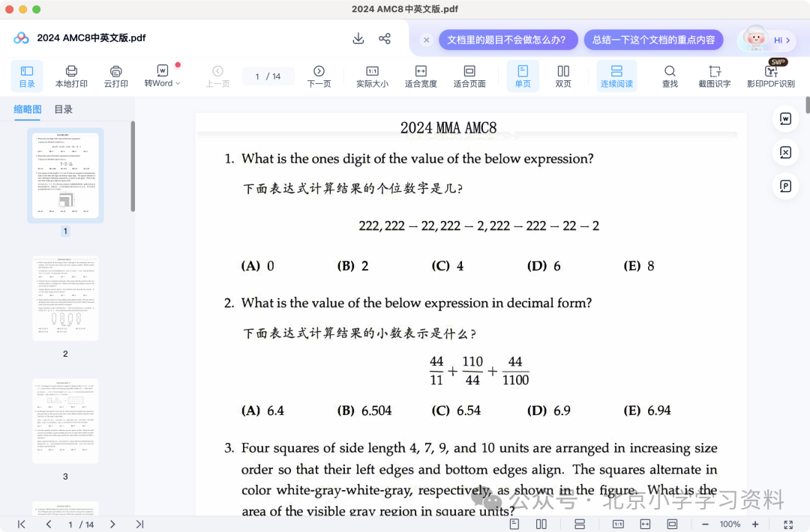Click the heading "2024 MMA AMC8"
The image size is (810, 532).
click(448, 128)
